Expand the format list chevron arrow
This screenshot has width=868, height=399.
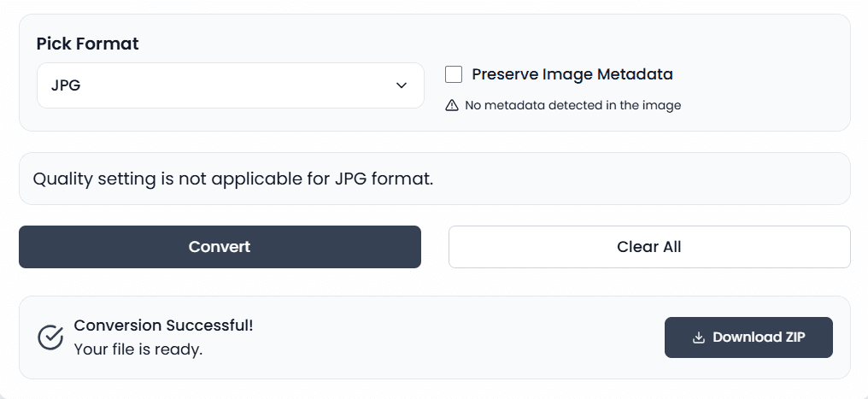pos(402,85)
